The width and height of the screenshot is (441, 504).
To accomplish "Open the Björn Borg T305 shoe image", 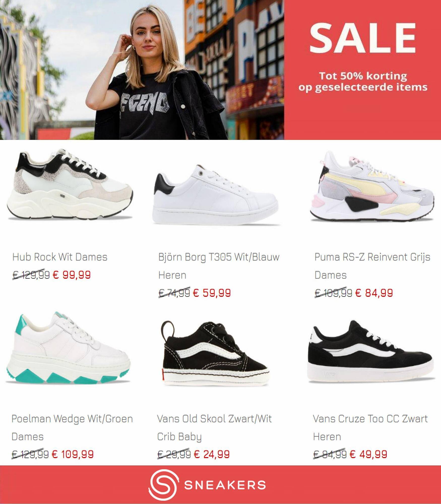I will click(216, 195).
